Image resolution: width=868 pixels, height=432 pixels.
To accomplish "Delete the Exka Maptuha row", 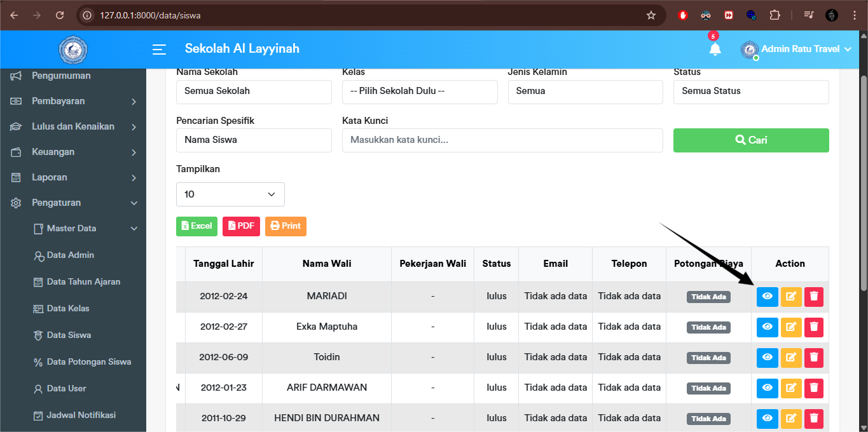I will [x=813, y=327].
